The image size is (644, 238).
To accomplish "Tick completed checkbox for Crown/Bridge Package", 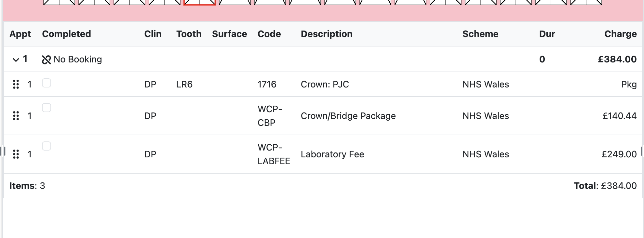I will coord(47,108).
